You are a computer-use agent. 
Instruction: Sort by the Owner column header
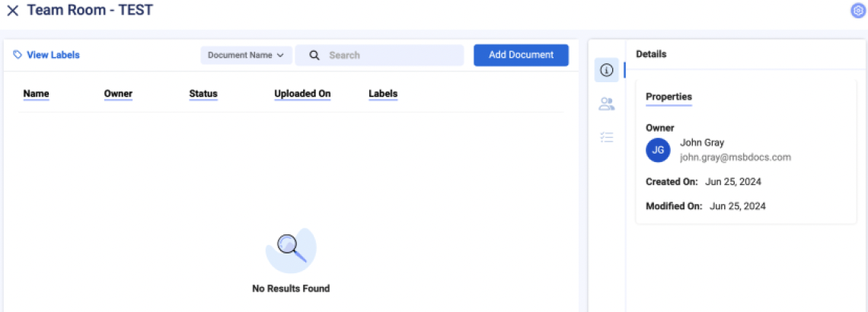point(118,94)
